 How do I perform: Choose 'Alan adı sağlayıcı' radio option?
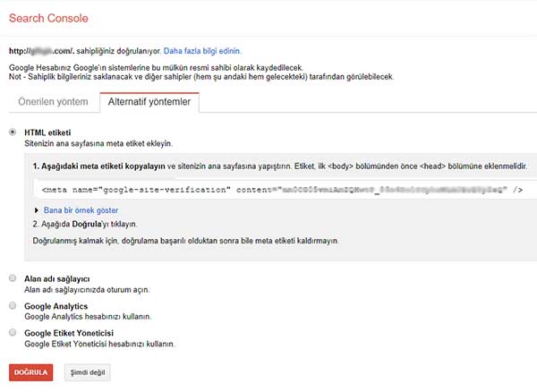(13, 278)
